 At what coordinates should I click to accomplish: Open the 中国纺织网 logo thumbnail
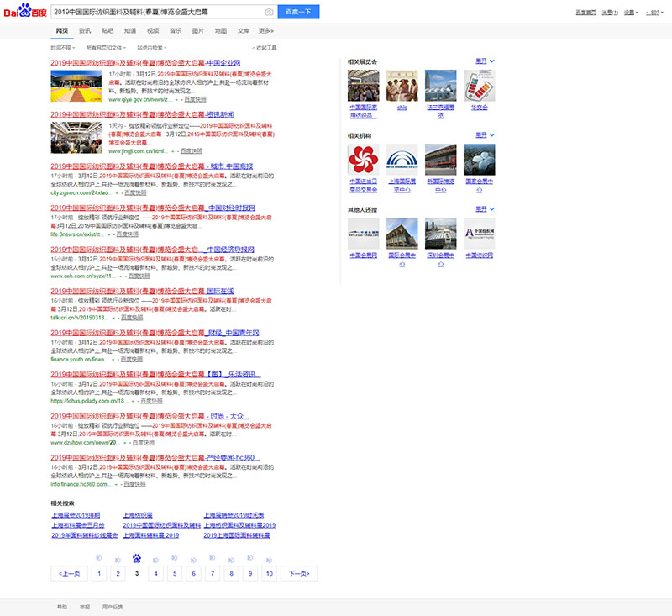(479, 234)
